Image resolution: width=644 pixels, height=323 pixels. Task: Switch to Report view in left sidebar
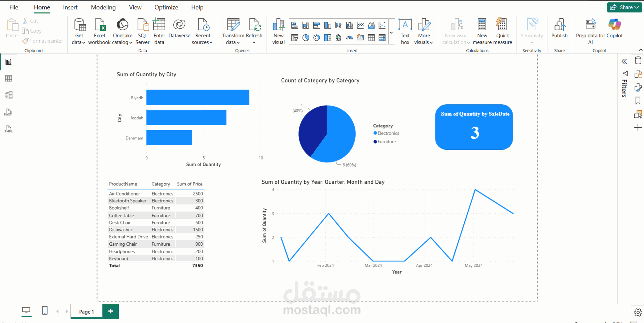(x=9, y=62)
